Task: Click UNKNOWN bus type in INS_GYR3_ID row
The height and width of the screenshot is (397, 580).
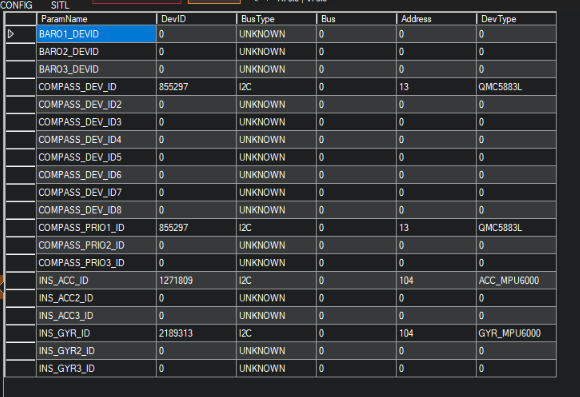Action: point(276,369)
